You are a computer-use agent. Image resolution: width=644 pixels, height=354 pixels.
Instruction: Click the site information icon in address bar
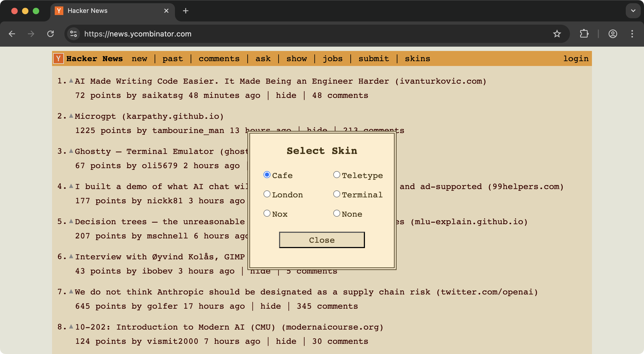(x=74, y=34)
